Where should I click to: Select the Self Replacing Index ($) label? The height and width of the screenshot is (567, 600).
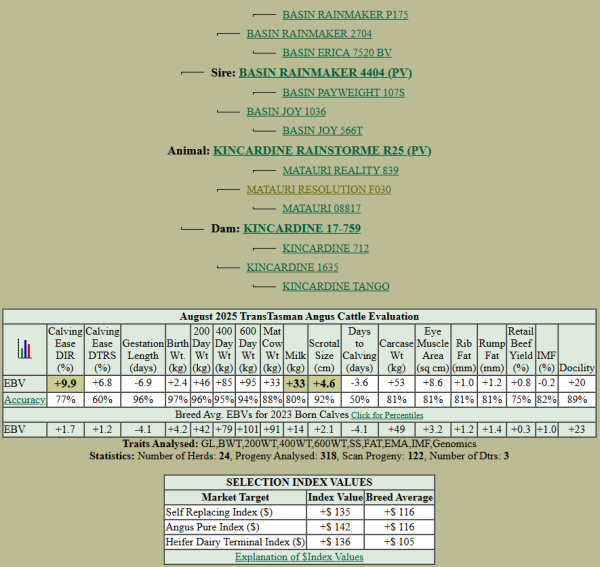coord(219,512)
